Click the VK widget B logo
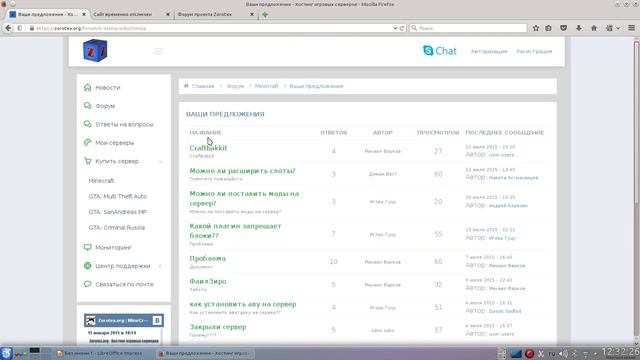 pyautogui.click(x=157, y=320)
